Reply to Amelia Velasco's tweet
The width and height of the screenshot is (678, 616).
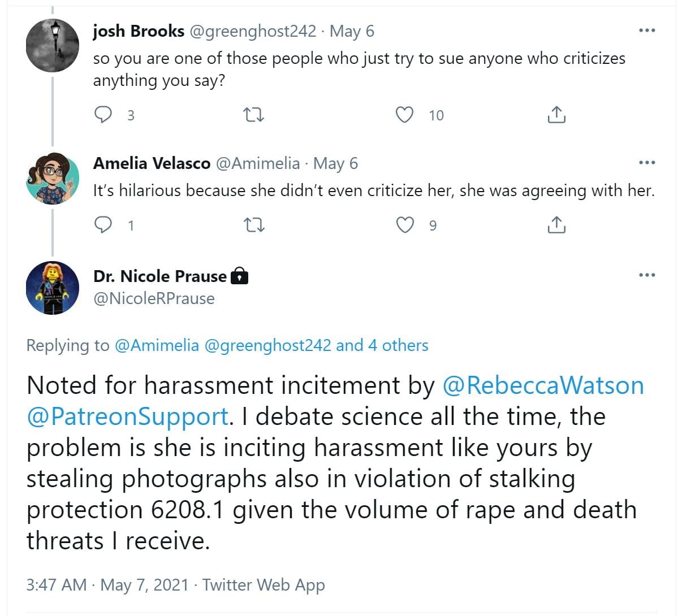coord(103,225)
